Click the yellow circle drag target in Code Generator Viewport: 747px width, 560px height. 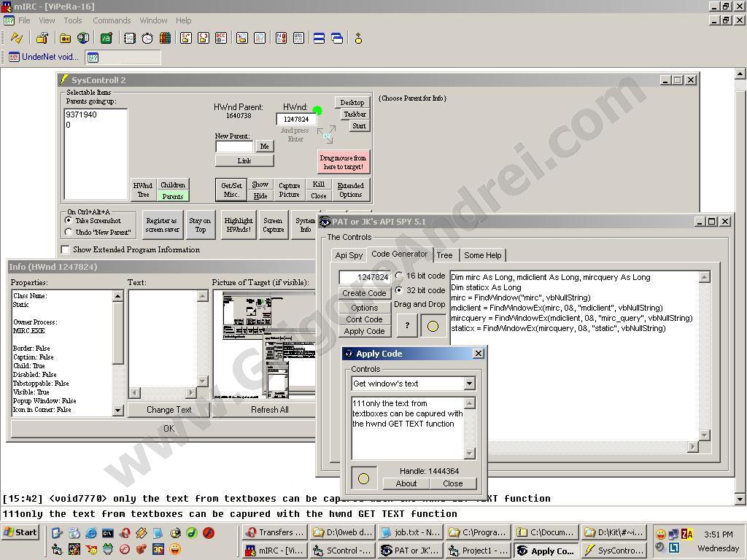pyautogui.click(x=433, y=326)
